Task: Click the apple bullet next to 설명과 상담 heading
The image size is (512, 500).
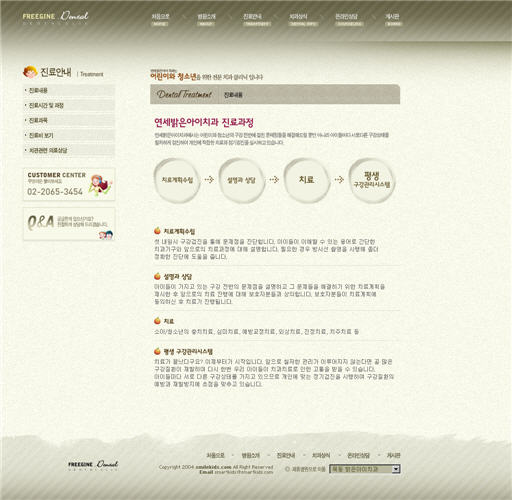Action: [157, 276]
